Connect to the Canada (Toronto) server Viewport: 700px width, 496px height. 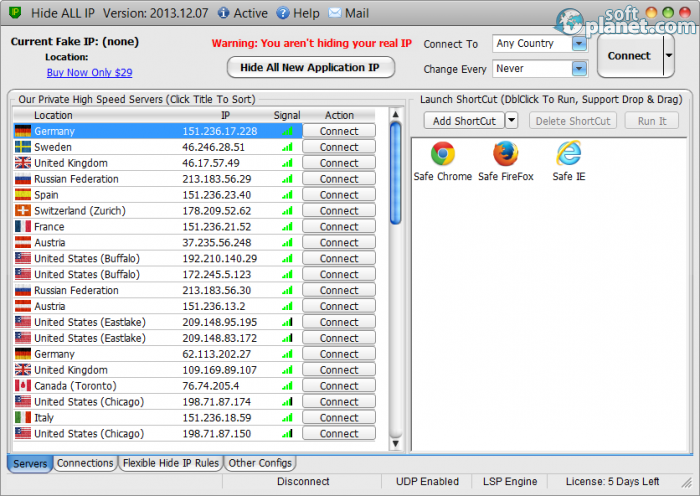tap(339, 386)
